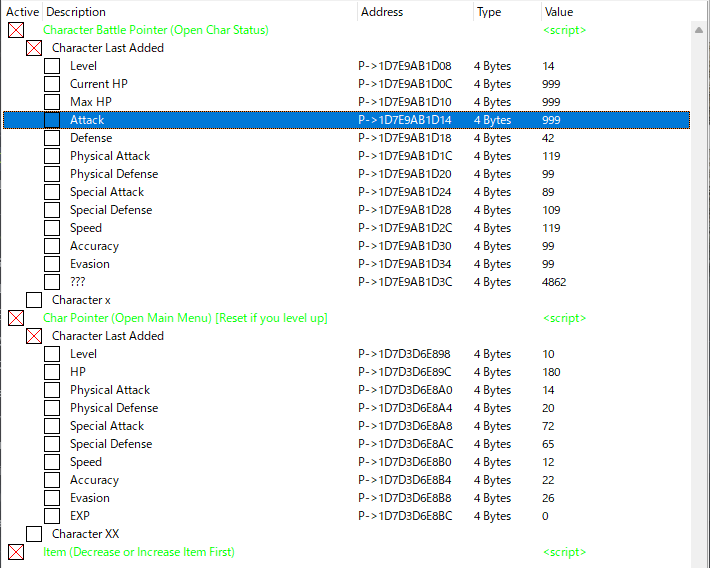This screenshot has height=568, width=710.
Task: Toggle the Current HP freeze checkbox
Action: click(x=52, y=84)
